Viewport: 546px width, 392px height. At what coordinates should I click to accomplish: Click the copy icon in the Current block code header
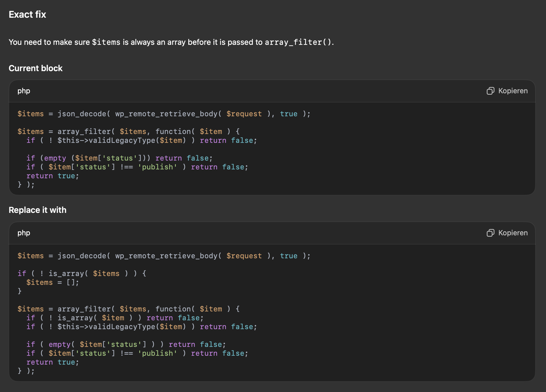[x=490, y=91]
